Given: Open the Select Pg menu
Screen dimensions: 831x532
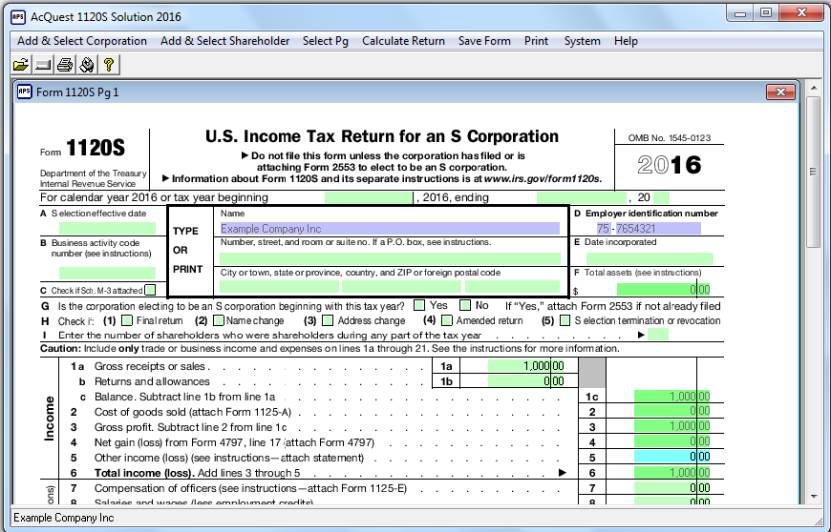Looking at the screenshot, I should tap(325, 41).
